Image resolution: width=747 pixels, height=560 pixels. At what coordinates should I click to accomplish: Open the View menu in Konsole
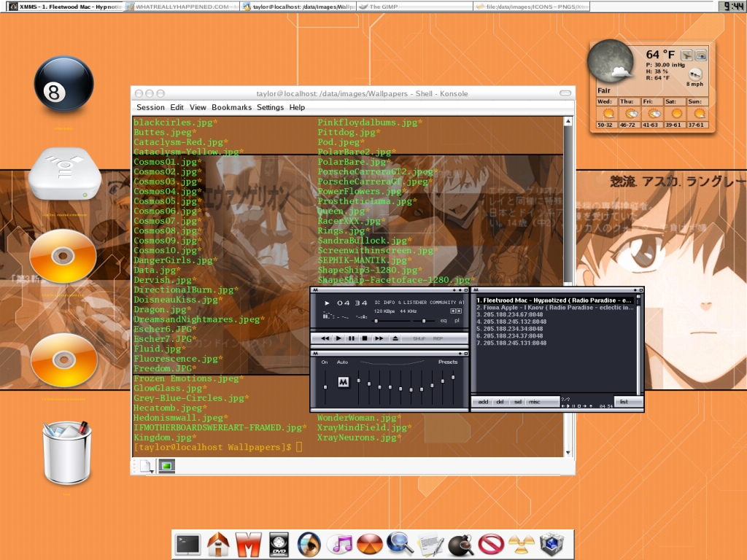[198, 108]
